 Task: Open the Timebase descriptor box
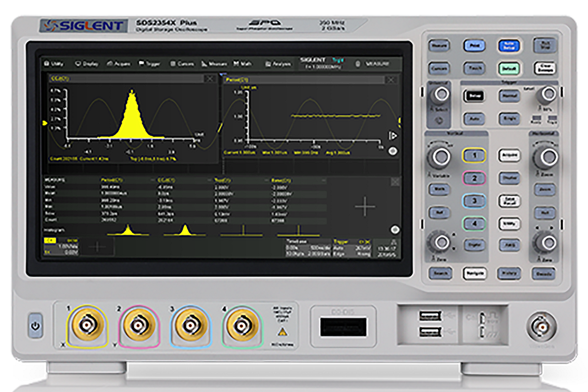[x=308, y=248]
